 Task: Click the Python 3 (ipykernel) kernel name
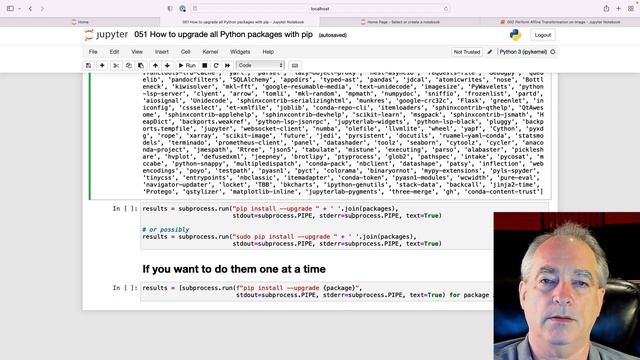click(x=523, y=52)
